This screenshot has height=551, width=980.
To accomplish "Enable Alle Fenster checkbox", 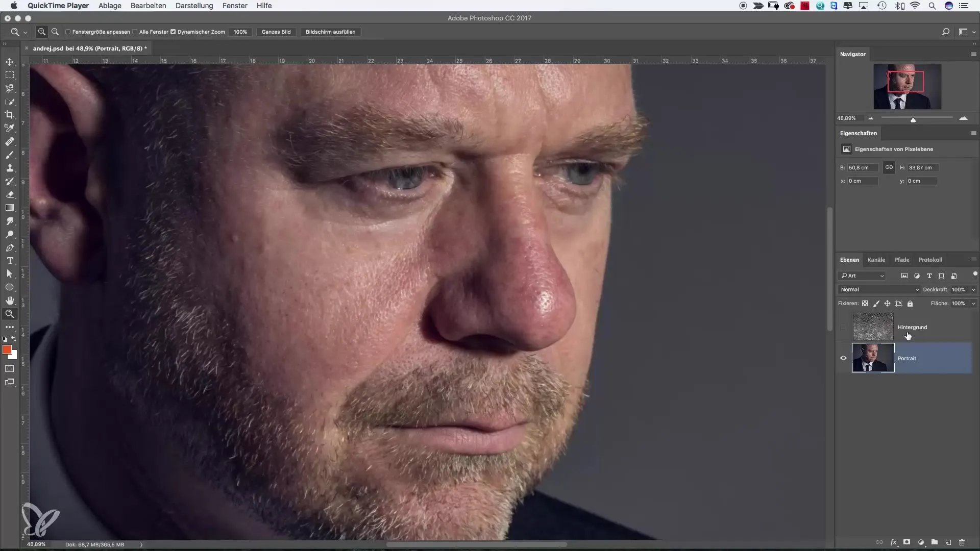I will click(x=135, y=32).
